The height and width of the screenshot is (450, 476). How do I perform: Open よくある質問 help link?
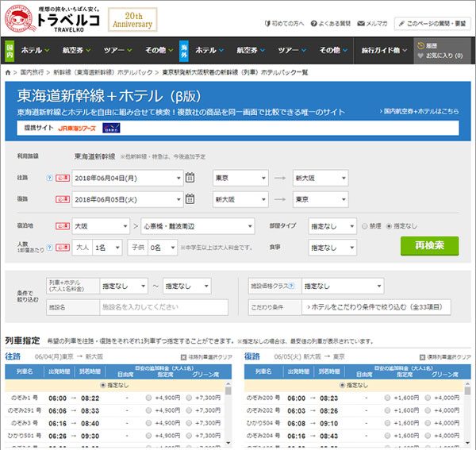[331, 23]
